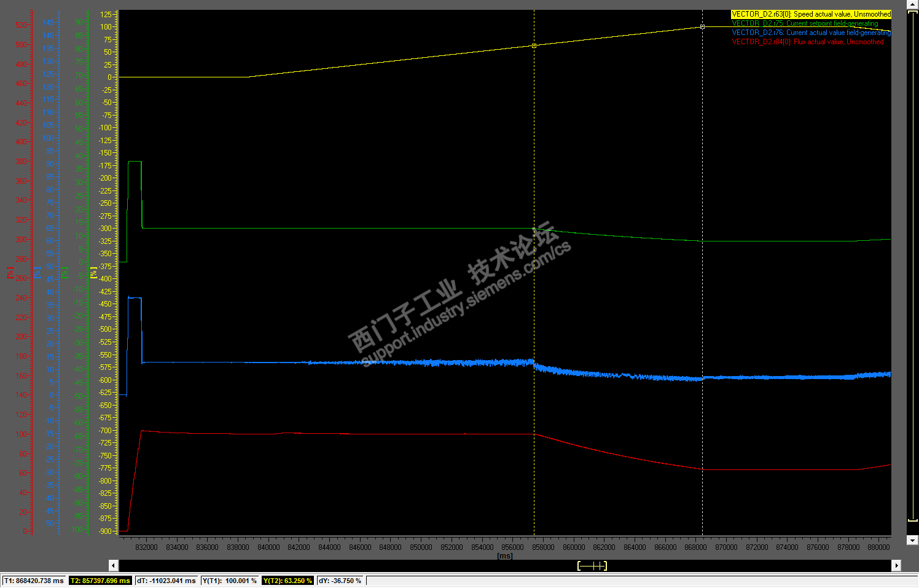This screenshot has width=919, height=588.
Task: Click the T1: 868420.738 ms status field
Action: point(34,581)
